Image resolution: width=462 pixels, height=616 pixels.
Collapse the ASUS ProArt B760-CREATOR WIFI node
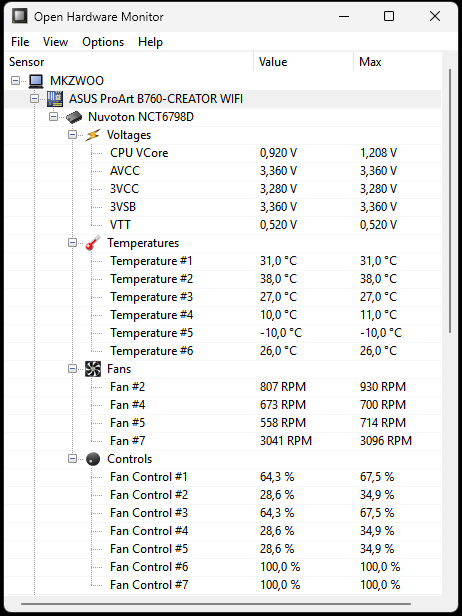(x=35, y=99)
